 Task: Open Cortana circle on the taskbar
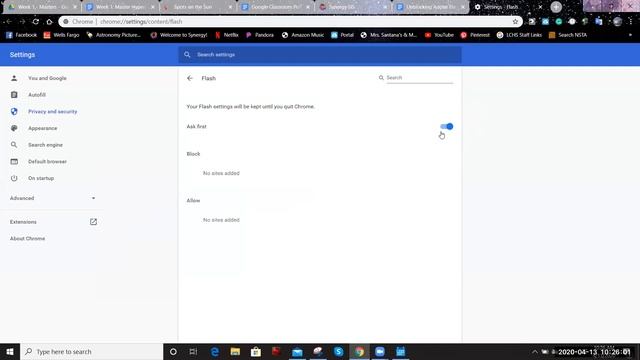[x=173, y=351]
